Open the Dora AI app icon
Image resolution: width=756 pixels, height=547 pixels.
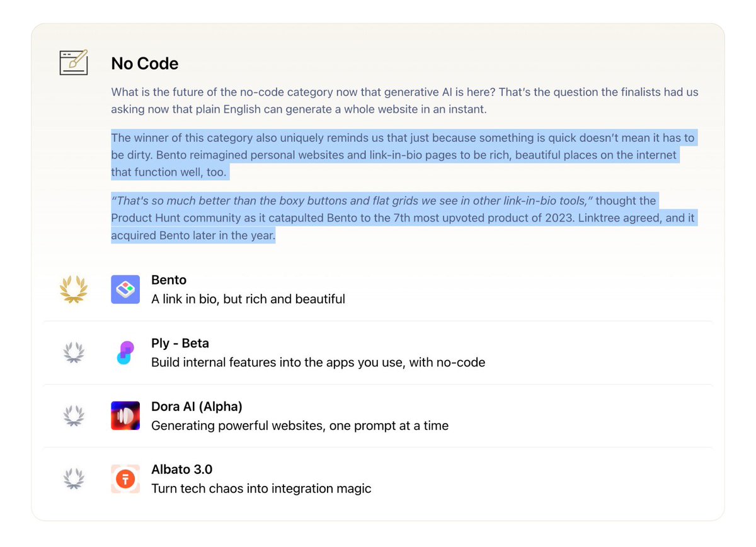[x=125, y=415]
